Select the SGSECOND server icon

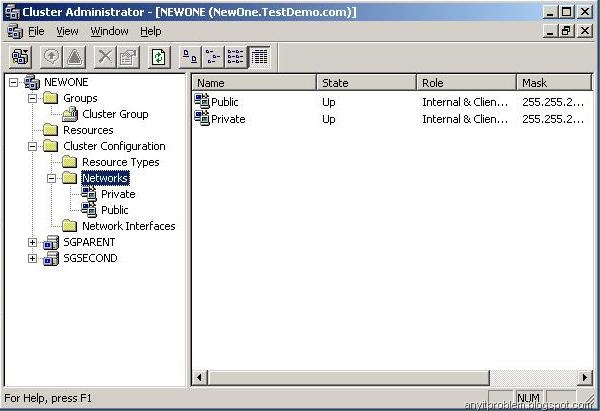(x=51, y=258)
